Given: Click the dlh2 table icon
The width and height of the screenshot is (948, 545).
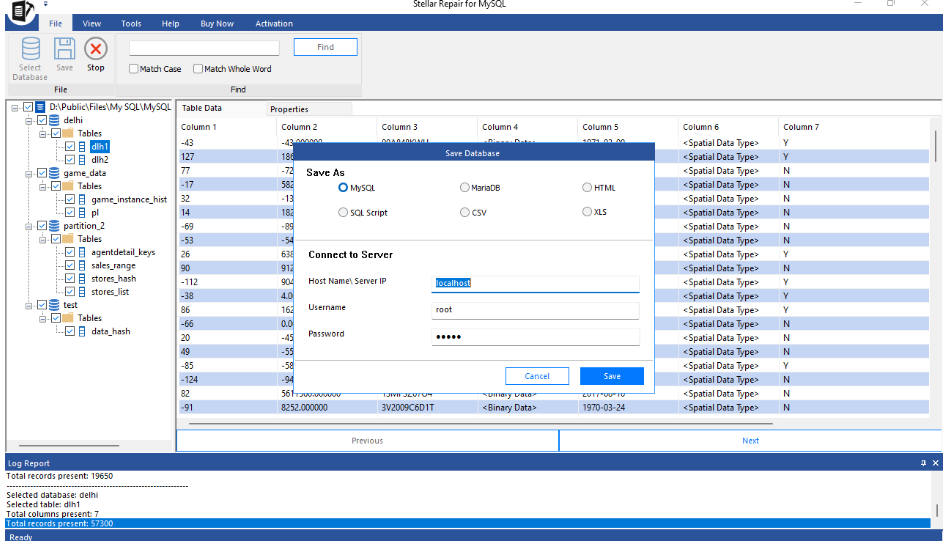Looking at the screenshot, I should pos(82,160).
